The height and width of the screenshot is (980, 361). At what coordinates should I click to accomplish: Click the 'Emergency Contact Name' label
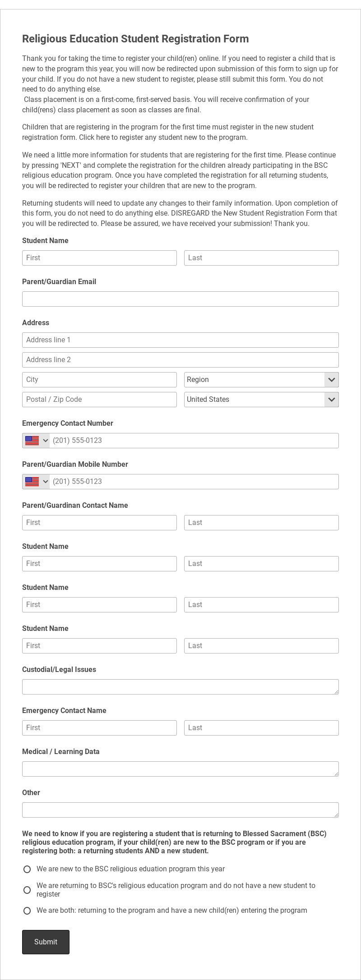click(x=64, y=711)
